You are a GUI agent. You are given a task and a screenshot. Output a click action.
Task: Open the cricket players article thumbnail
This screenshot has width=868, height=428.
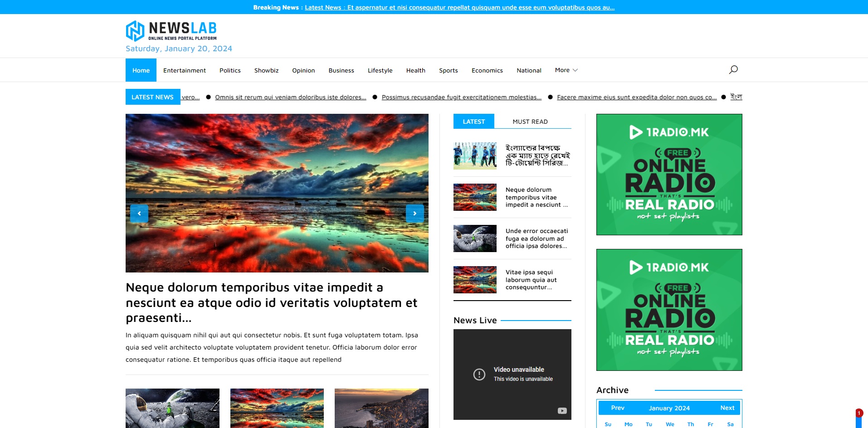click(475, 156)
